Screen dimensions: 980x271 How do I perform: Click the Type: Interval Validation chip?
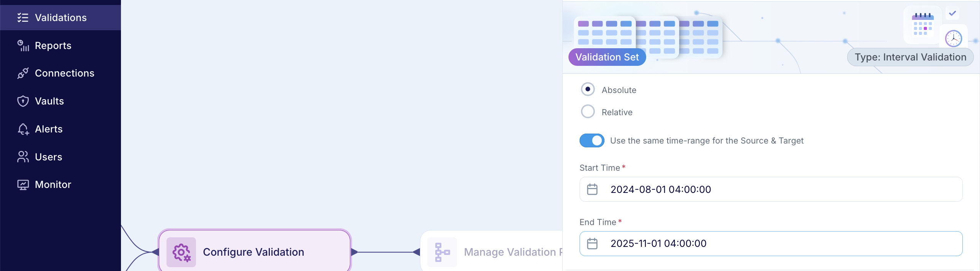(x=911, y=57)
